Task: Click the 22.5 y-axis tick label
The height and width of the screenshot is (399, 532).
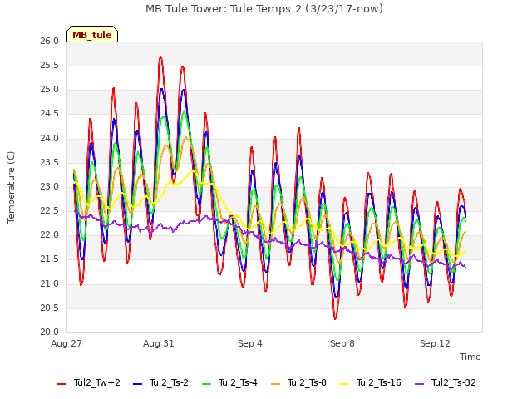Action: click(50, 210)
